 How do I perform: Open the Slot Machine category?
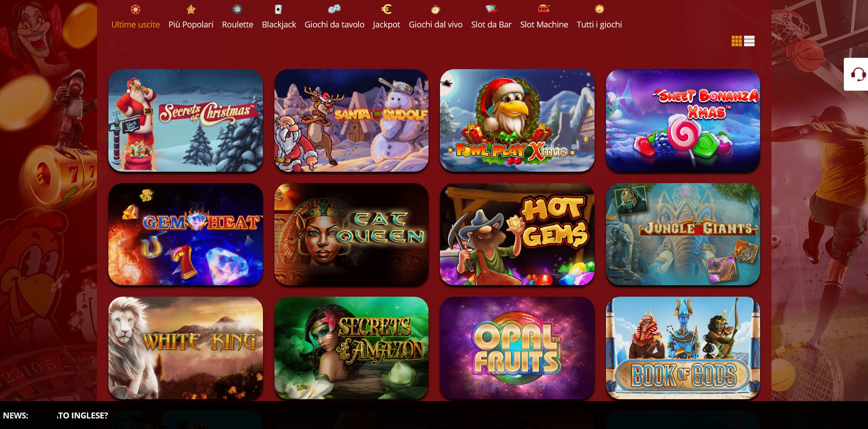(x=544, y=25)
